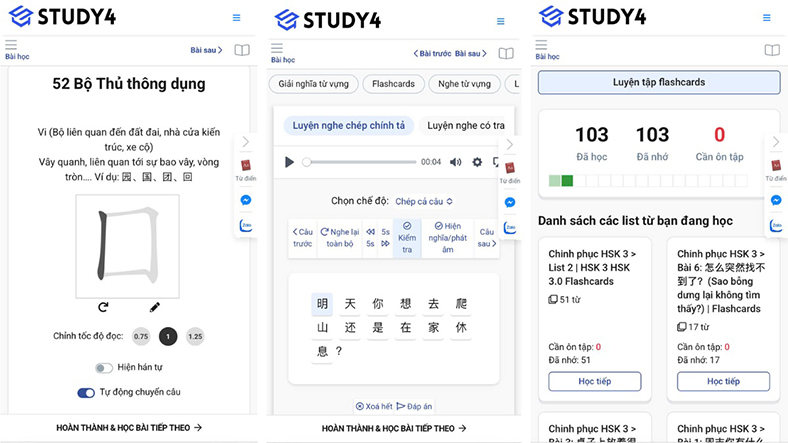This screenshot has width=788, height=443.
Task: Open Từ điển dictionary on flashcards screen
Action: pos(776,170)
